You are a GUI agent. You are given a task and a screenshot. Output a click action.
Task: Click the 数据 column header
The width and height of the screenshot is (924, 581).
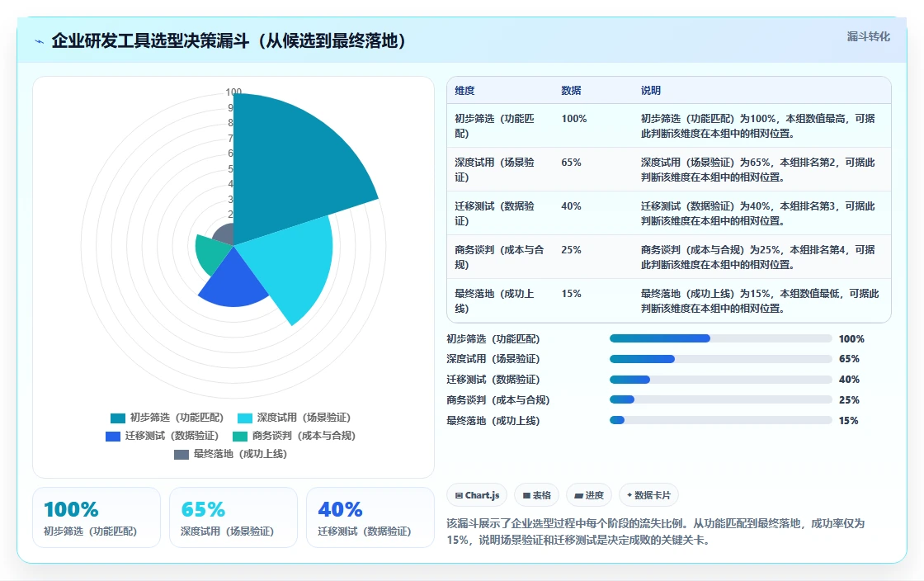pos(571,91)
